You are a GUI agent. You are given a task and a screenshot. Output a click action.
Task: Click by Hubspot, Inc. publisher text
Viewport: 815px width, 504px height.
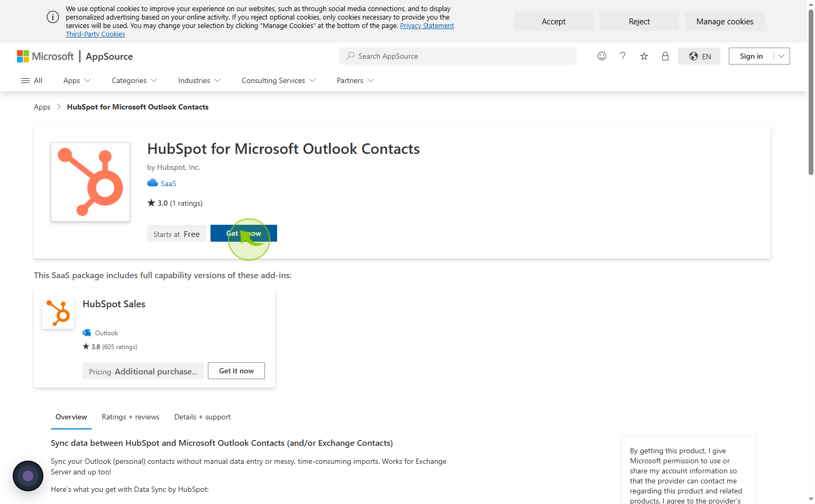tap(173, 167)
